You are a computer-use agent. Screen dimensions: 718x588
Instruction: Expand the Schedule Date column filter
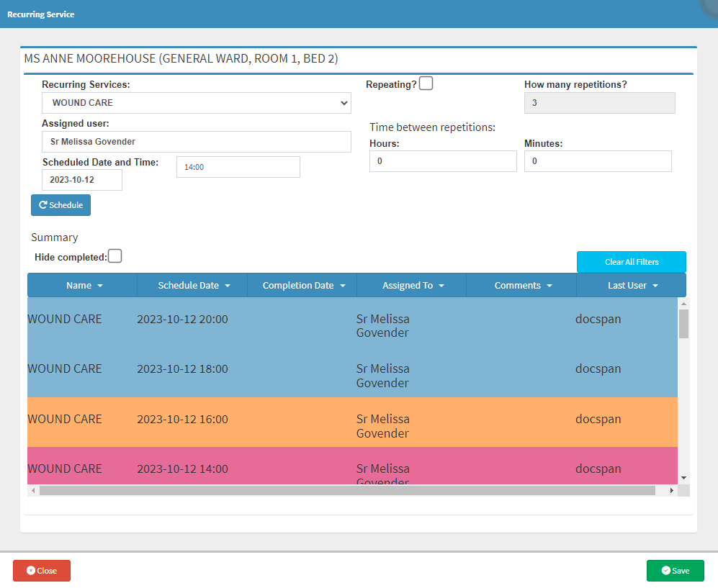[x=228, y=286]
